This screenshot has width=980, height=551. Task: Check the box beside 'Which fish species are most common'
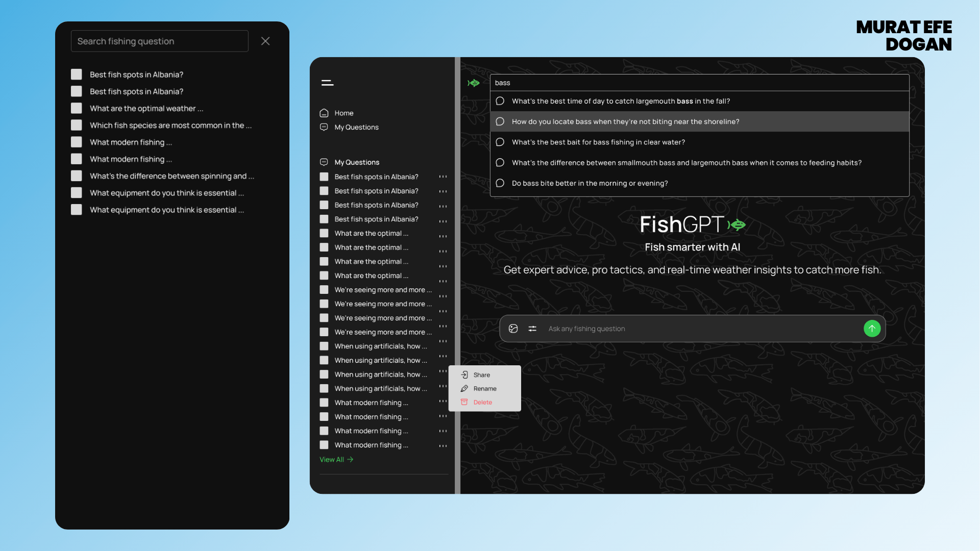(77, 125)
